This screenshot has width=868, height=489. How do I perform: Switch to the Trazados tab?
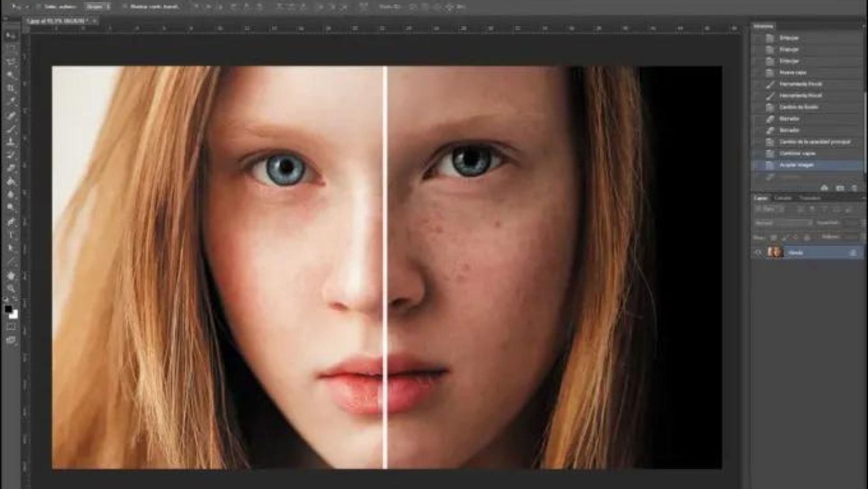point(810,198)
